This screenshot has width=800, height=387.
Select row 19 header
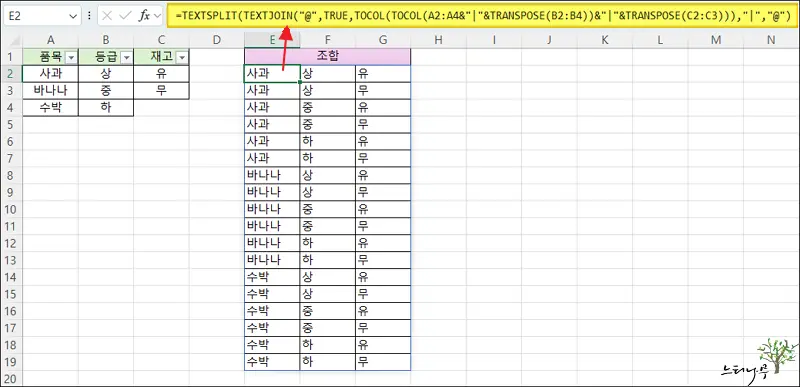(11, 362)
